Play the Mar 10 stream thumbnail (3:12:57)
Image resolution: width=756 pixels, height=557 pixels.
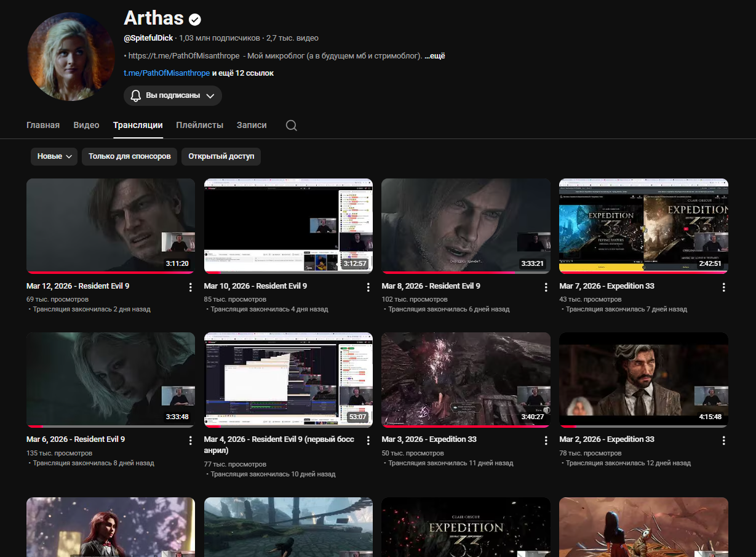(x=288, y=226)
